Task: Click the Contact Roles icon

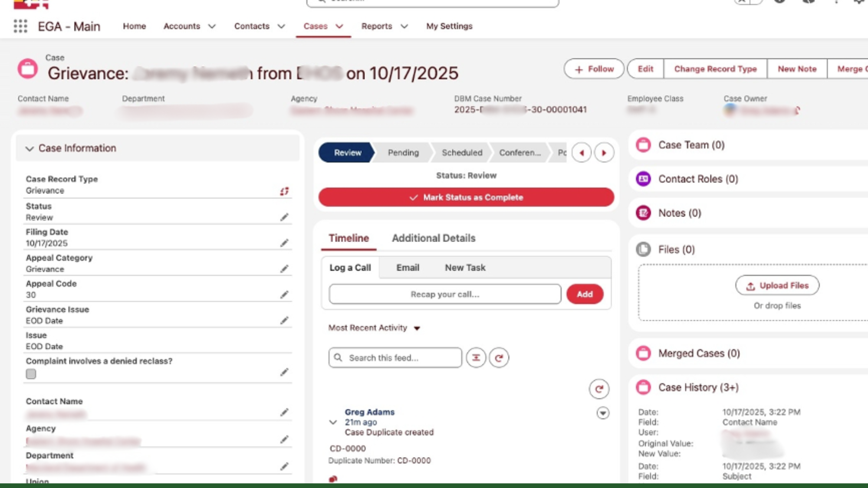Action: coord(644,179)
